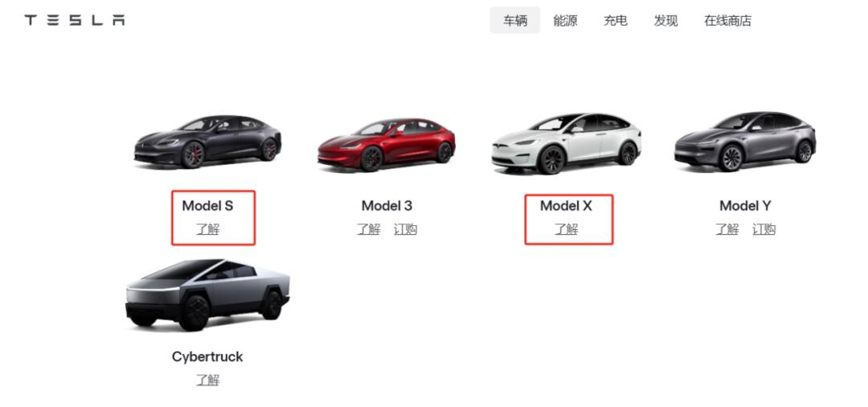868x407 pixels.
Task: Click the Model S title text
Action: coord(207,206)
